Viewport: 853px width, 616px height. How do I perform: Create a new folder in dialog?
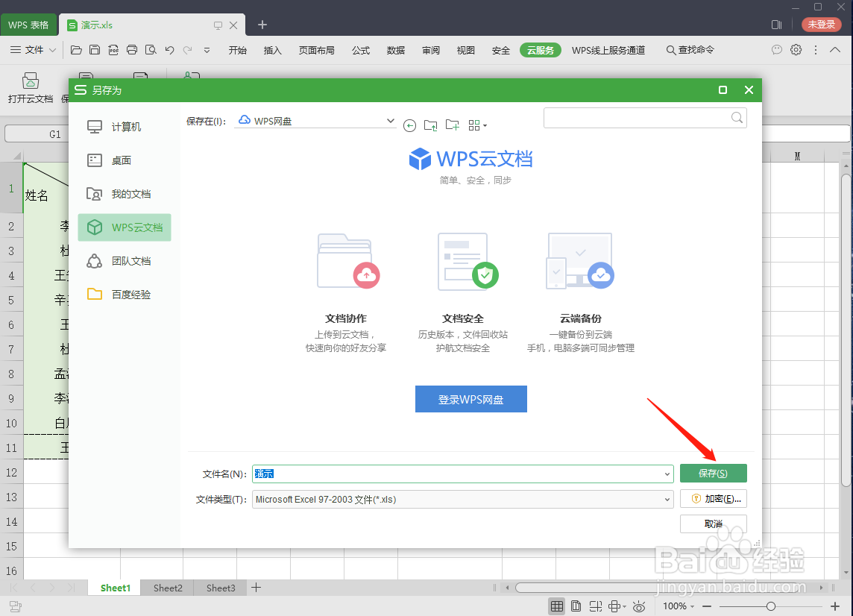pyautogui.click(x=453, y=125)
